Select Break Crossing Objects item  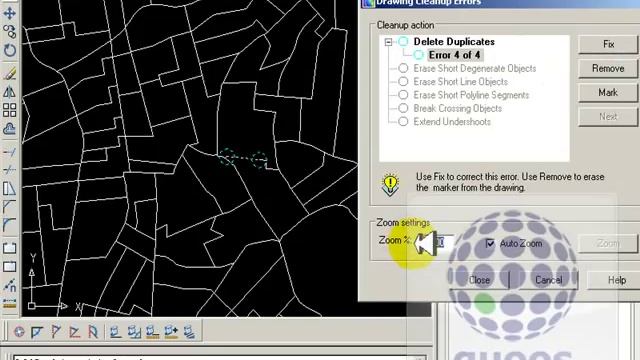tap(458, 109)
